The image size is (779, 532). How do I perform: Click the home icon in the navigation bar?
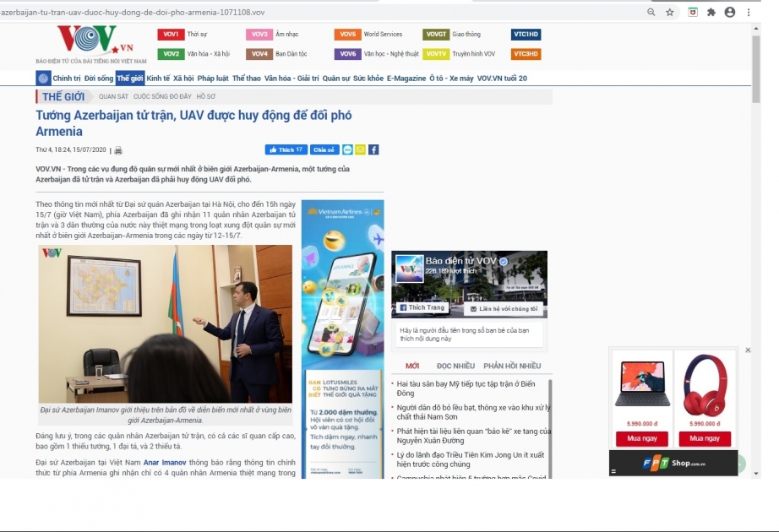(43, 78)
